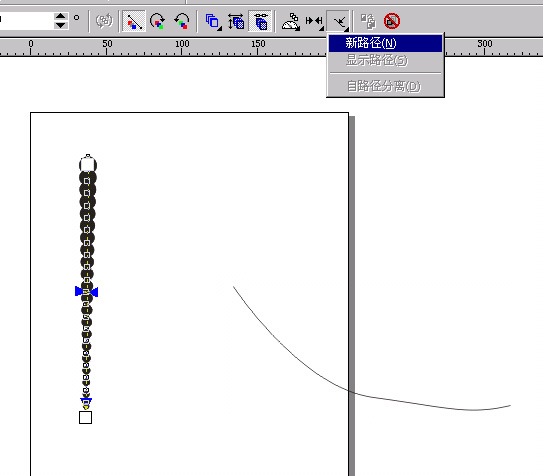Screen dimensions: 543x476
Task: Select the white square end object
Action: (86, 417)
